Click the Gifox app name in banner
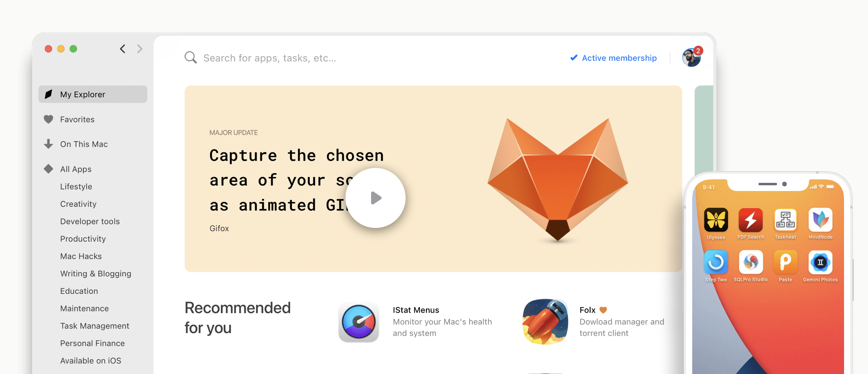 (219, 228)
